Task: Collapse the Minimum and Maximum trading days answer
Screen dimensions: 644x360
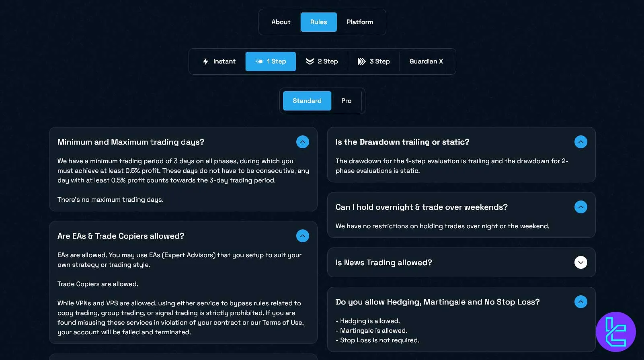Action: tap(302, 142)
